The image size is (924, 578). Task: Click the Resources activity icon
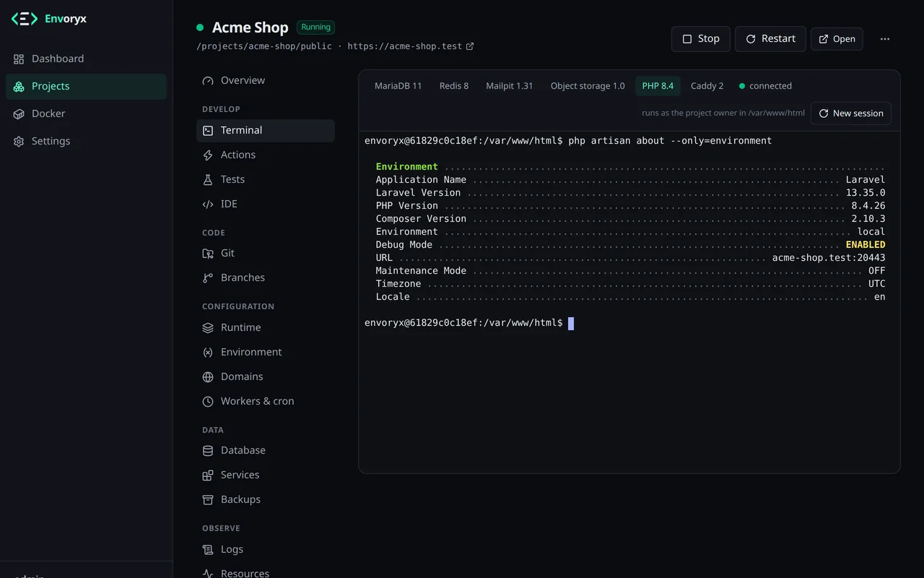tap(208, 574)
